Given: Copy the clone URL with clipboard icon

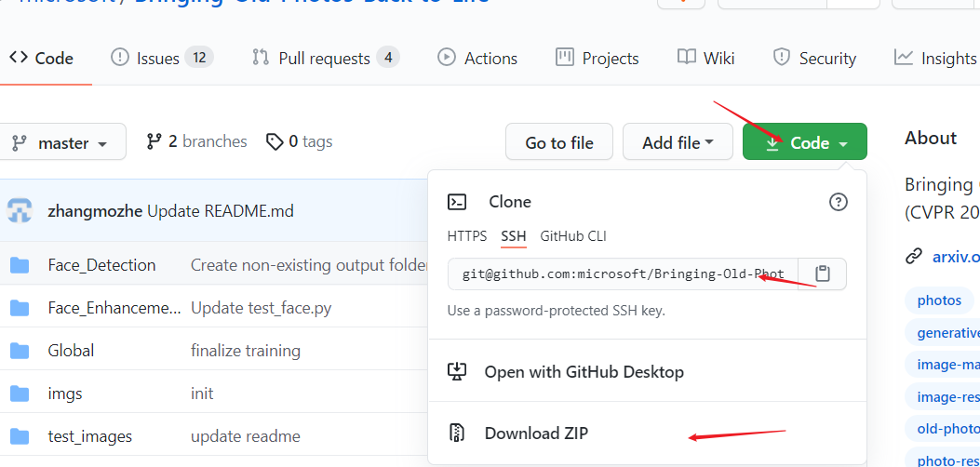Looking at the screenshot, I should (823, 274).
